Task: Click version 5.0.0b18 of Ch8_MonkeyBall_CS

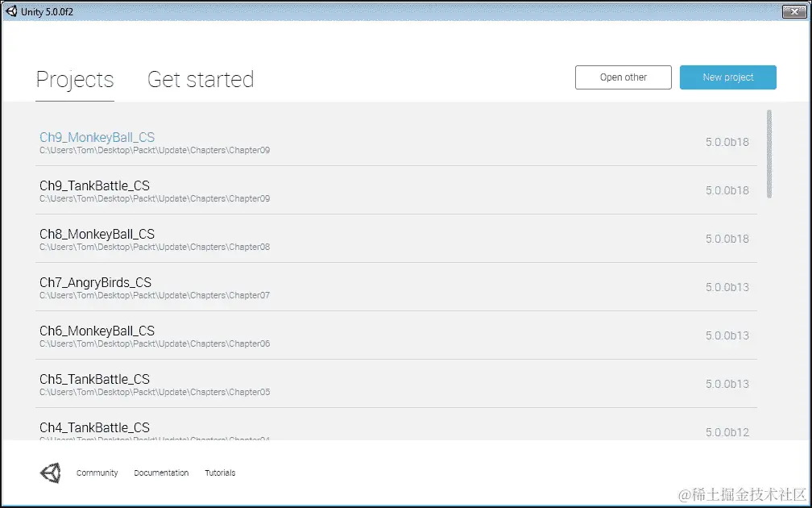Action: coord(727,239)
